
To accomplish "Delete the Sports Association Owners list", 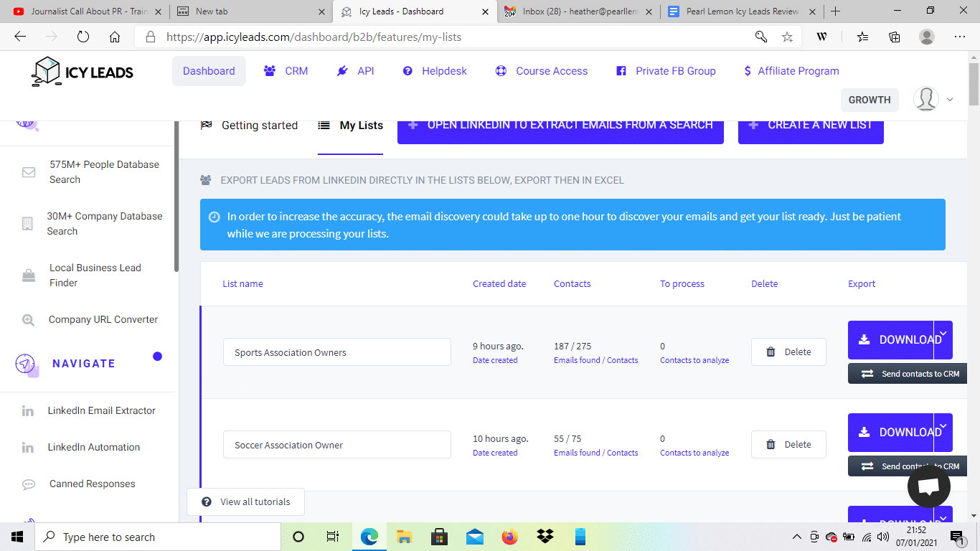I will [x=788, y=352].
